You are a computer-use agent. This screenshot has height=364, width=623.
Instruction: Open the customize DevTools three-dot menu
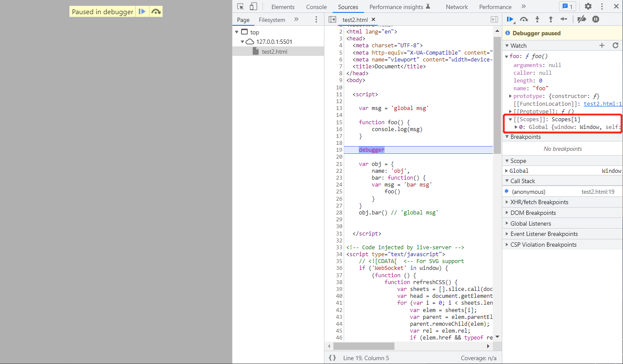[602, 6]
